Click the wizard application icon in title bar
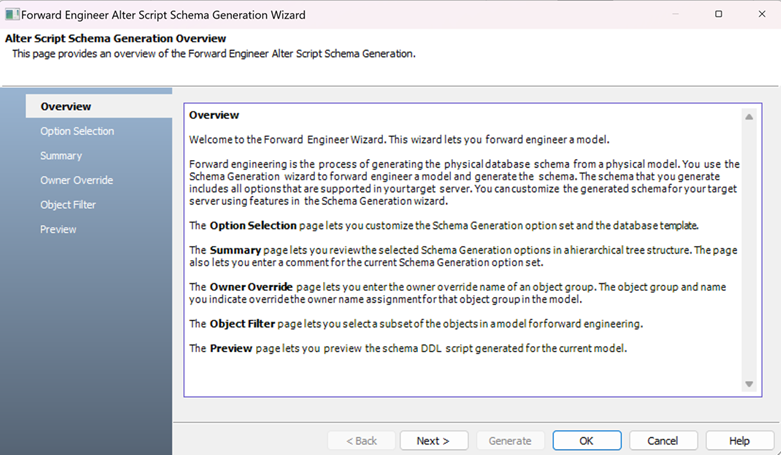 tap(12, 14)
